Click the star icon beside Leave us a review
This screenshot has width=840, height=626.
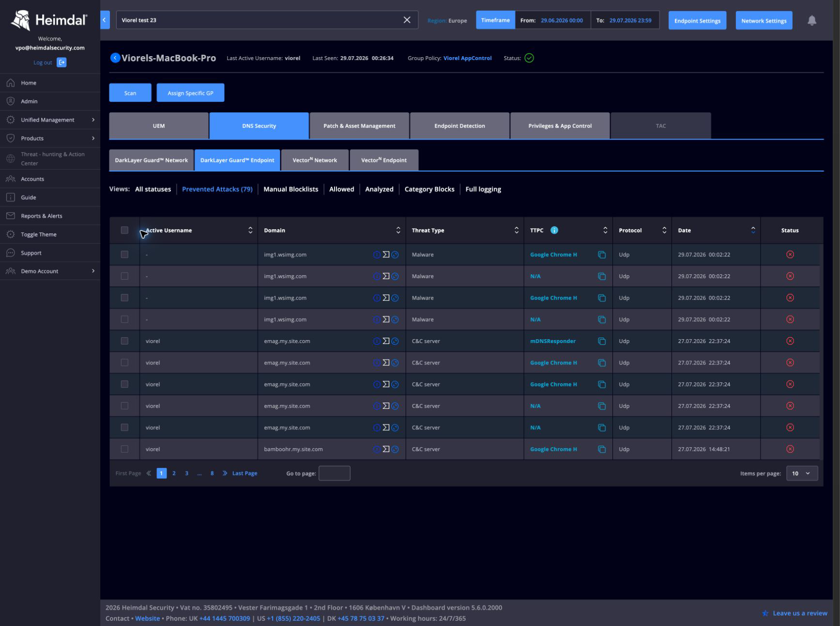tap(765, 613)
